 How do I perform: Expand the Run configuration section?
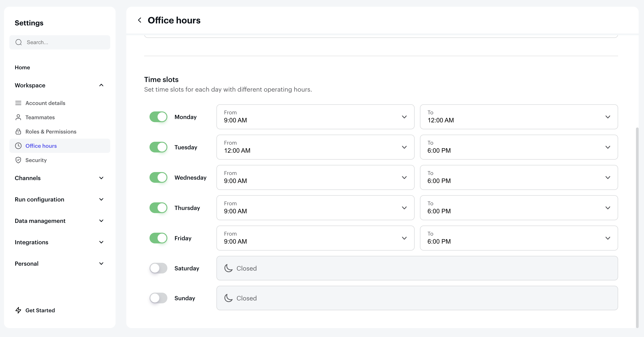[x=60, y=199]
